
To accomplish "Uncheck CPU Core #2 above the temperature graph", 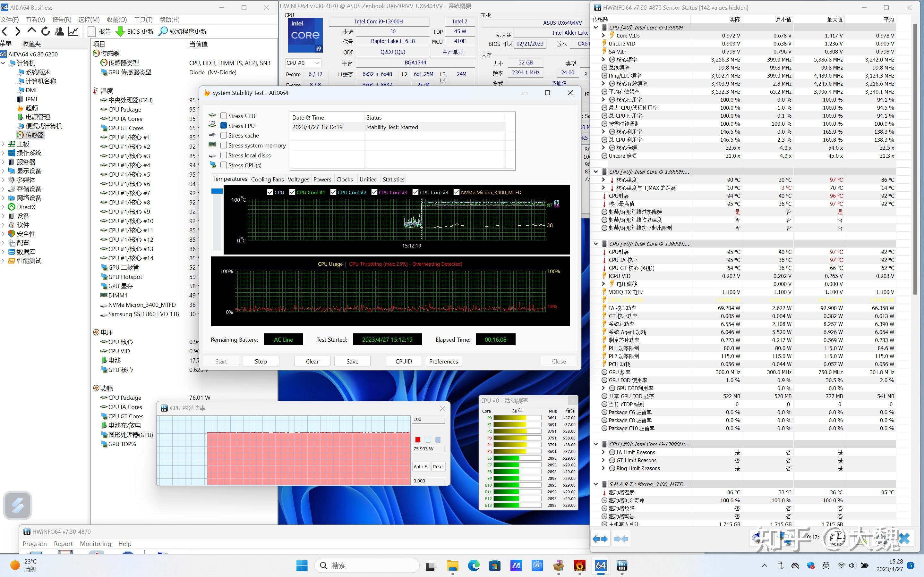I will [333, 192].
